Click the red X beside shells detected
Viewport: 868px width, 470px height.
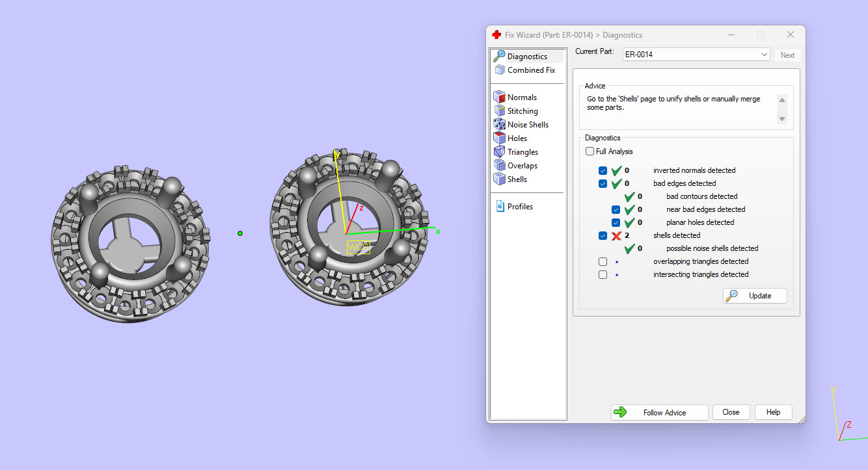click(616, 235)
